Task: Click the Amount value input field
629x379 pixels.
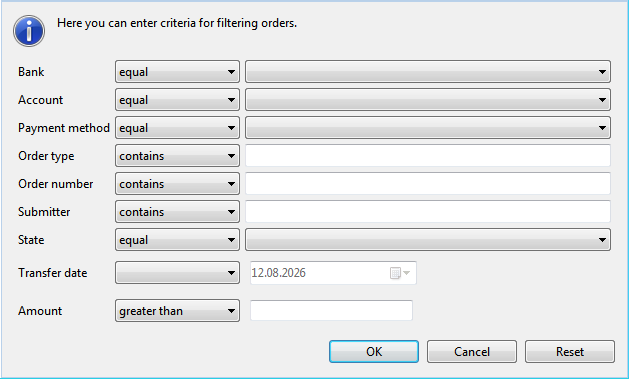Action: pos(331,310)
